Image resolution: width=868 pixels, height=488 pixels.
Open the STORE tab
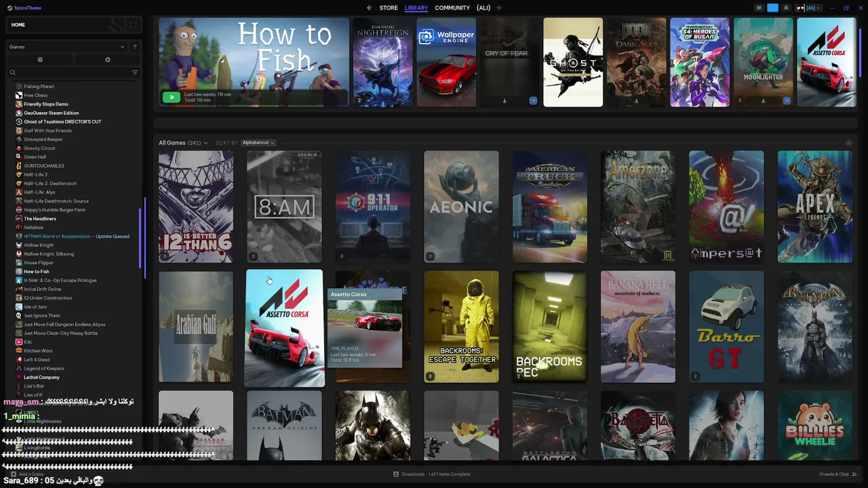(x=389, y=8)
